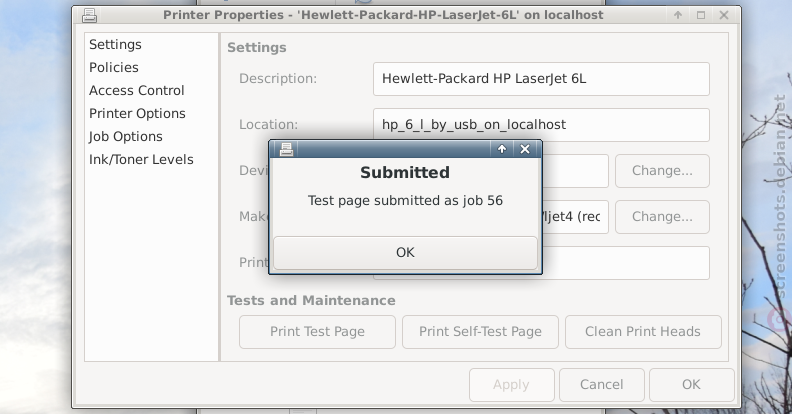792x414 pixels.
Task: Click the Print Test Page button
Action: coord(317,332)
